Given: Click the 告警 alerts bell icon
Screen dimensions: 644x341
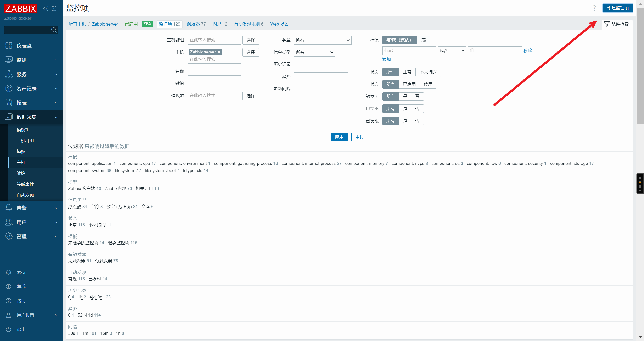Looking at the screenshot, I should pos(9,208).
